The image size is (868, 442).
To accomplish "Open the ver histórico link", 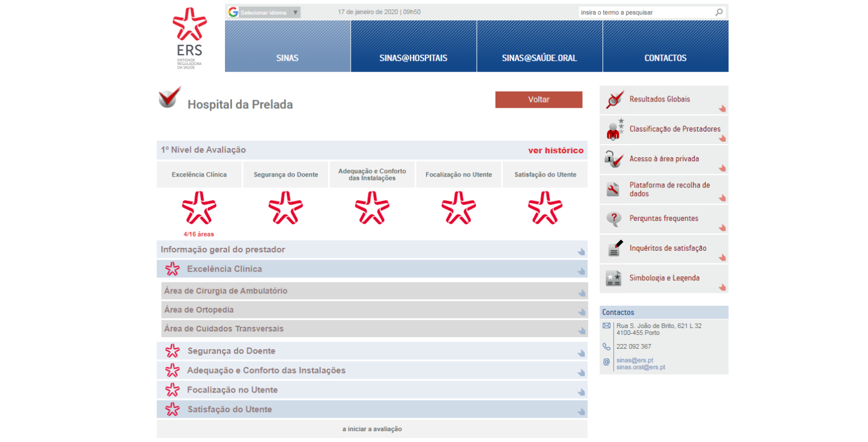I will click(556, 150).
